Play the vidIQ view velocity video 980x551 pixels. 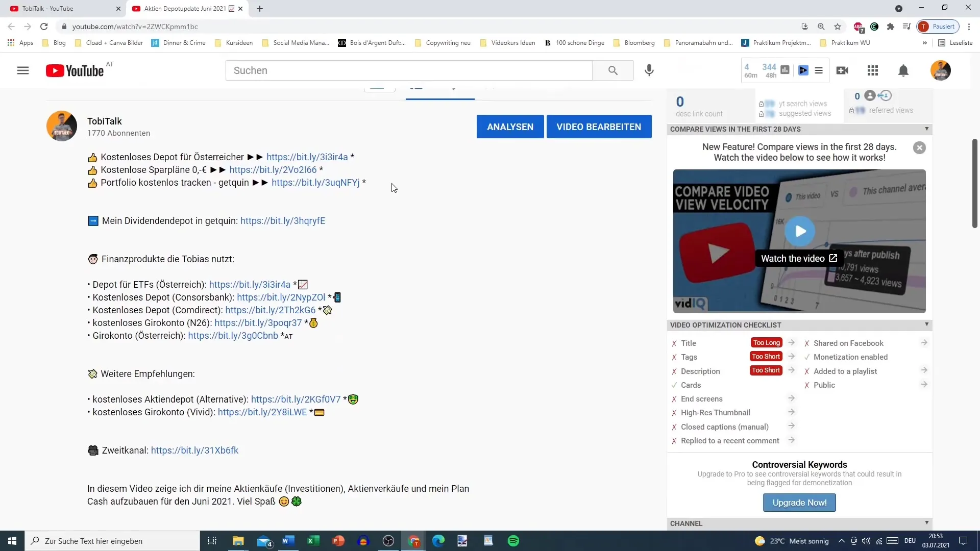(800, 231)
